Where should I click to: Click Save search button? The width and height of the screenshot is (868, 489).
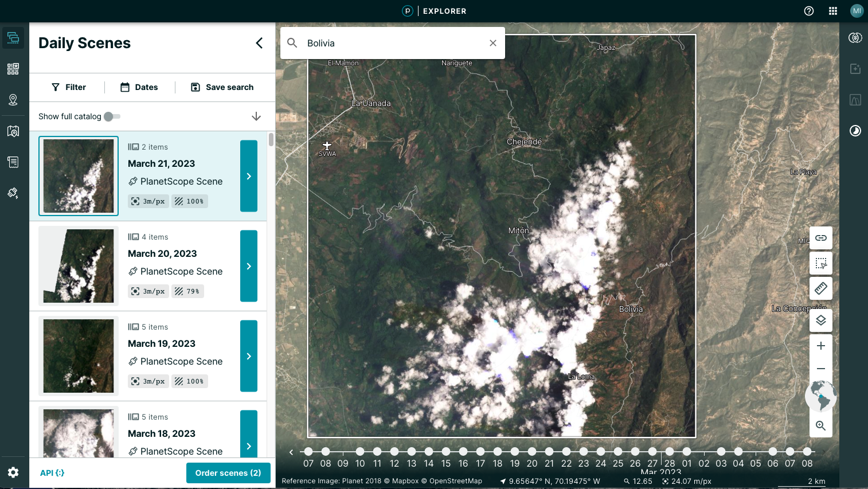point(222,87)
